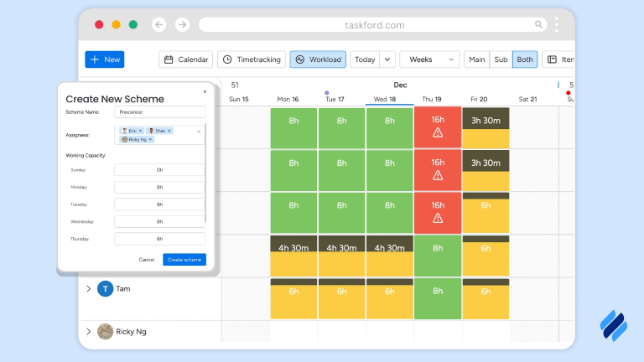Expand Tam's workload row
Viewport: 644px width, 362px height.
coord(88,289)
